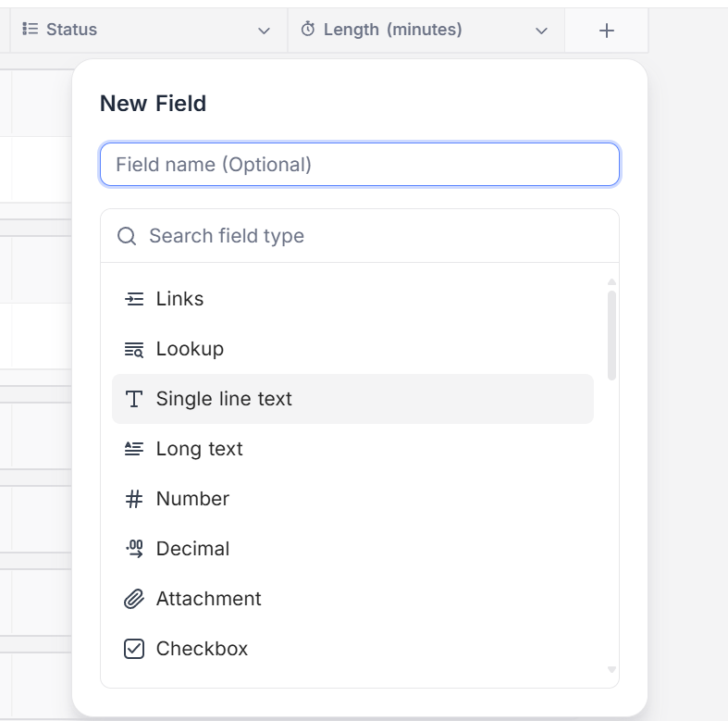Pick the Number field type label
The height and width of the screenshot is (721, 728).
coord(192,499)
